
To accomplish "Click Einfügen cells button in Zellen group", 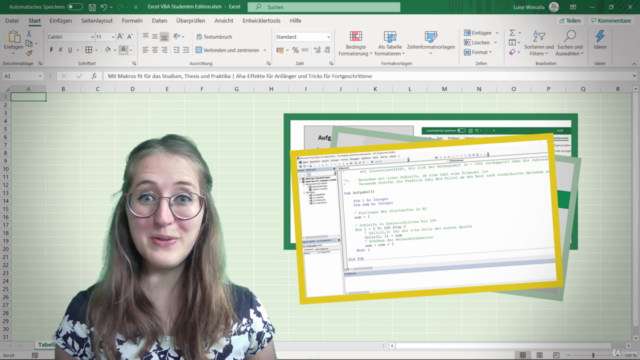I will [x=478, y=33].
